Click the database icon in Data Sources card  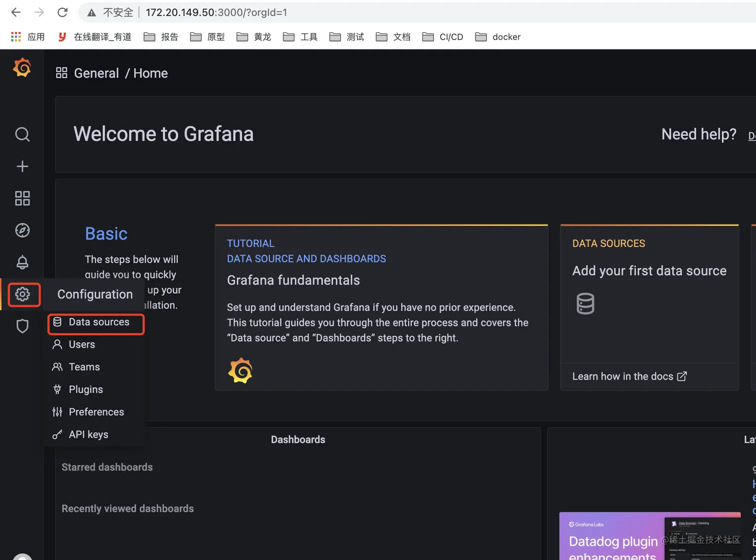[x=585, y=303]
